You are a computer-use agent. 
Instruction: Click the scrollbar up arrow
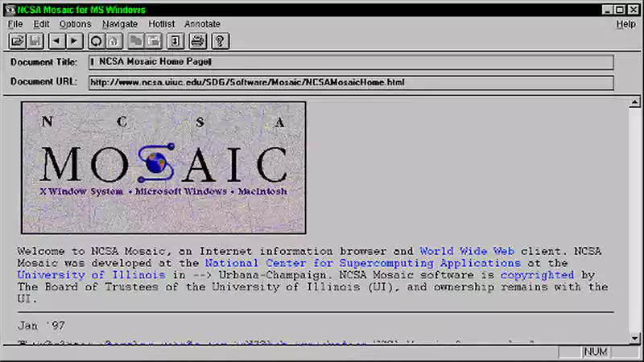[x=634, y=102]
